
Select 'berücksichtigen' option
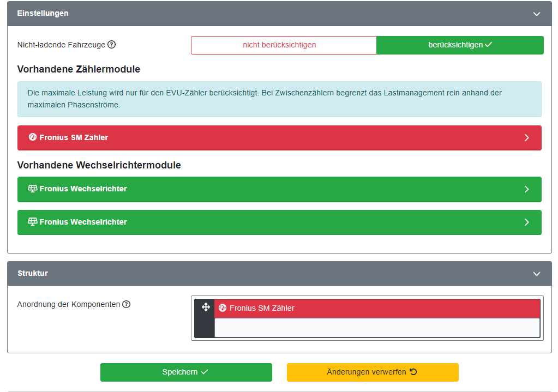coord(460,45)
